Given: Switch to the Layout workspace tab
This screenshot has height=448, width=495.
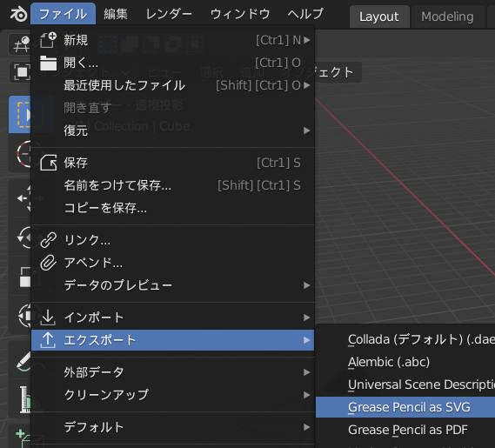Looking at the screenshot, I should 379,17.
